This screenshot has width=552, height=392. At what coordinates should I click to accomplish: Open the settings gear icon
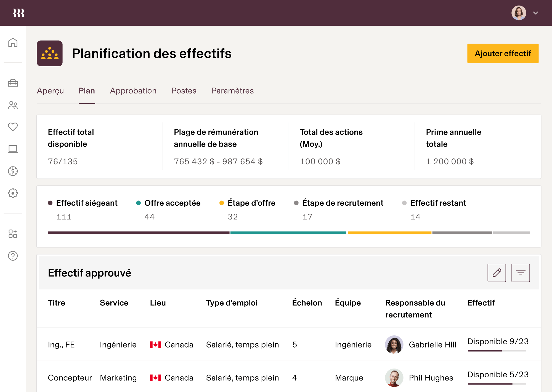13,194
